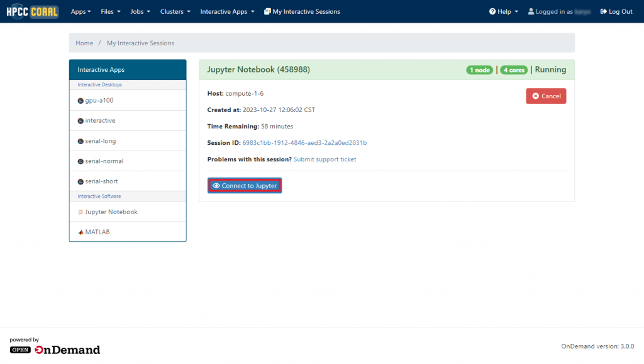This screenshot has width=644, height=364.
Task: Click the Help question mark icon
Action: (493, 11)
